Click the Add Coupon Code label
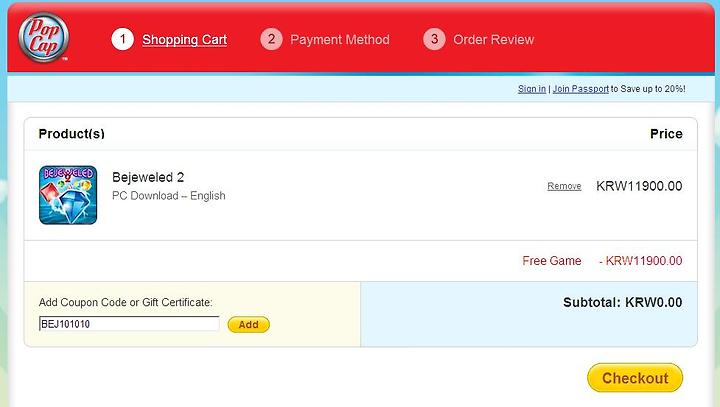The width and height of the screenshot is (720, 407). coord(126,302)
